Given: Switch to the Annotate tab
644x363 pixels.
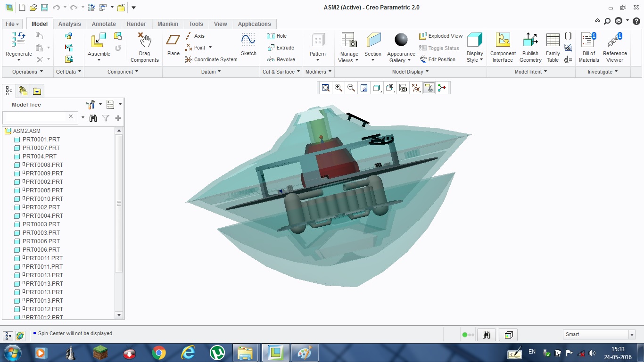Looking at the screenshot, I should tap(104, 24).
